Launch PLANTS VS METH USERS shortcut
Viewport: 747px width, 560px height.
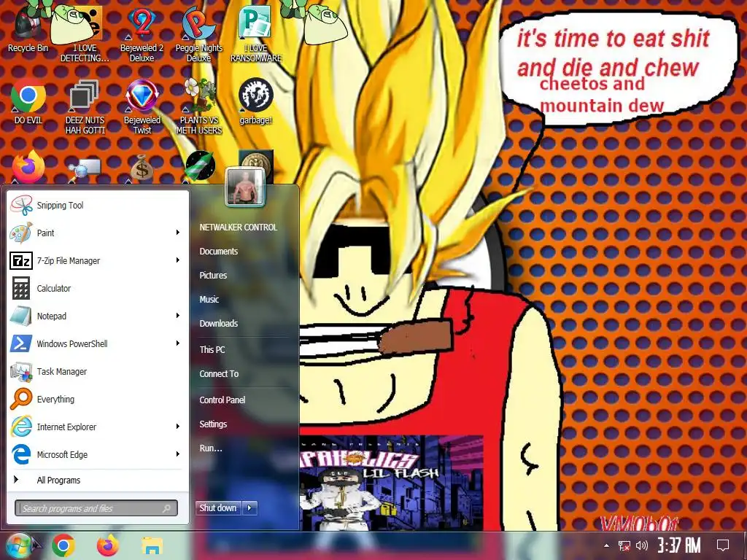(x=198, y=106)
